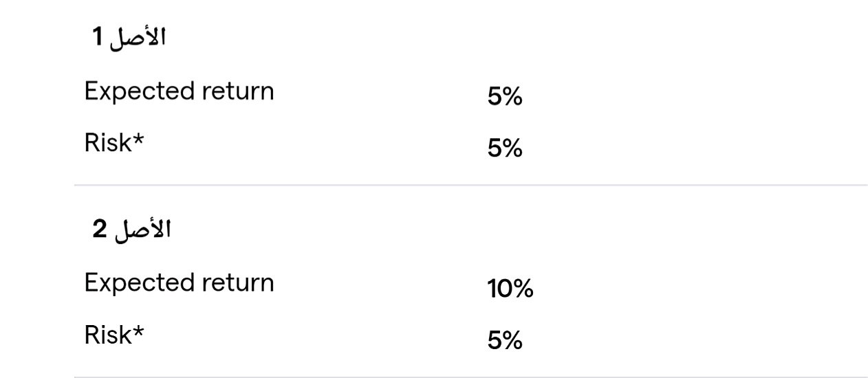Click the Arabic word "الأصل" in the first heading
The height and width of the screenshot is (378, 868).
pos(139,38)
